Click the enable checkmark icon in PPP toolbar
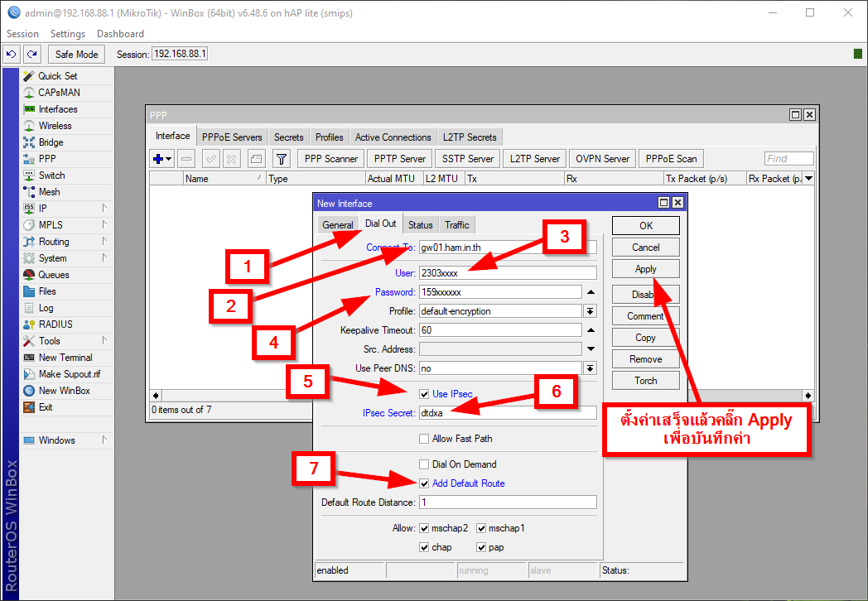This screenshot has height=601, width=868. click(211, 160)
